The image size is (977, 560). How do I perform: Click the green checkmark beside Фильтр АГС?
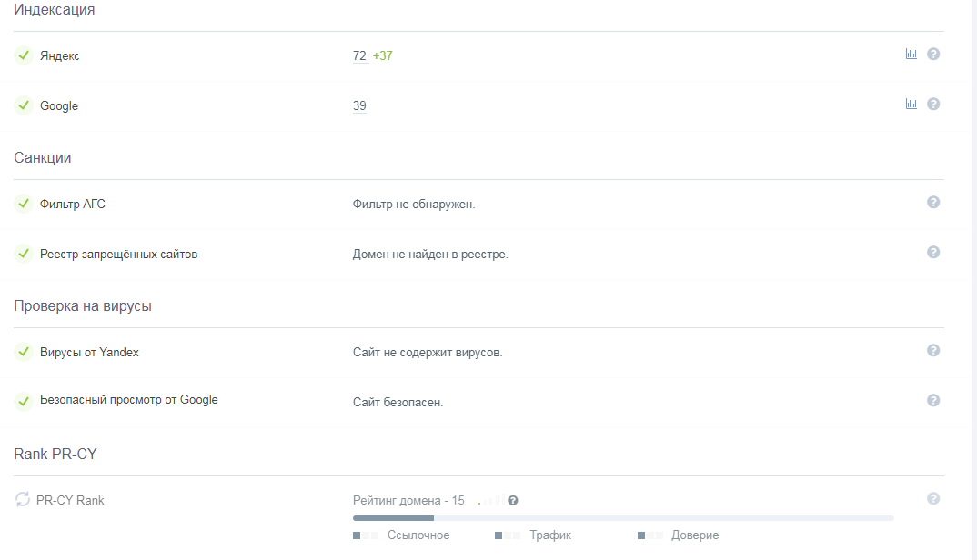tap(24, 204)
